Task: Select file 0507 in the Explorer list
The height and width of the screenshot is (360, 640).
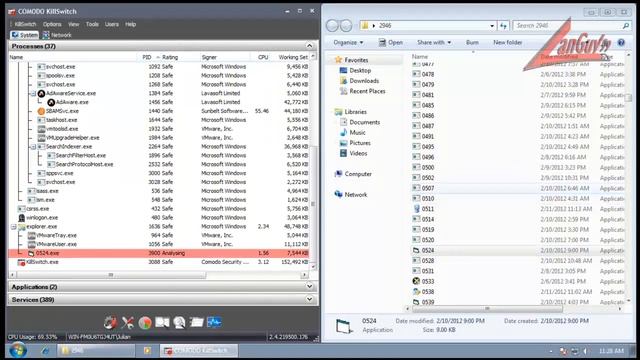Action: pyautogui.click(x=423, y=188)
